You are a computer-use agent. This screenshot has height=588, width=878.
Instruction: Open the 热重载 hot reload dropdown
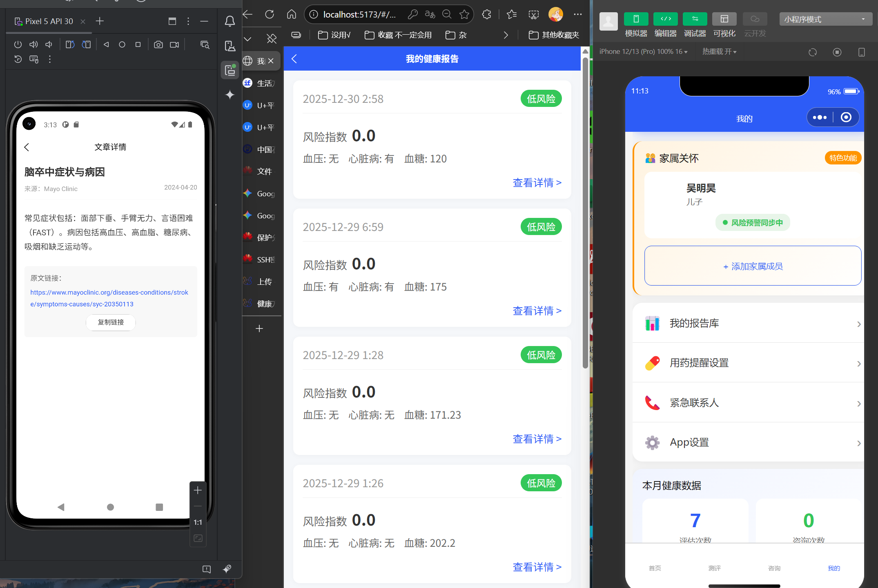click(719, 52)
